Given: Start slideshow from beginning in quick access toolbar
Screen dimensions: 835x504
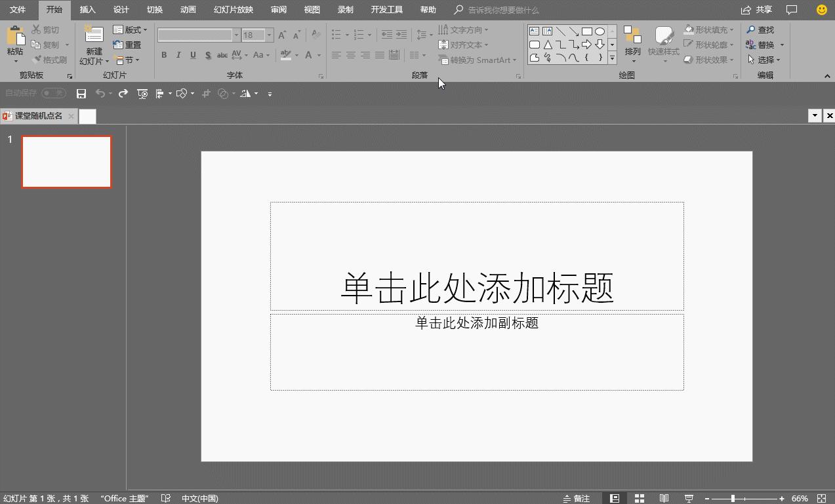Looking at the screenshot, I should 142,93.
